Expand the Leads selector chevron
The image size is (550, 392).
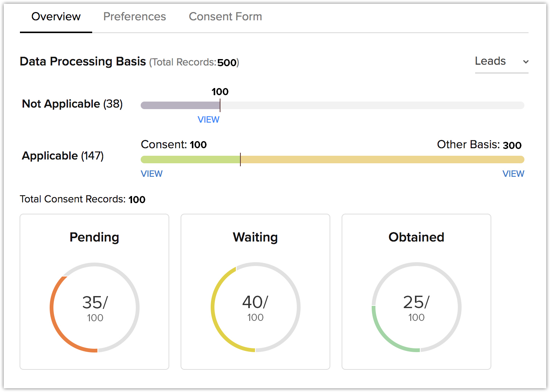(526, 62)
